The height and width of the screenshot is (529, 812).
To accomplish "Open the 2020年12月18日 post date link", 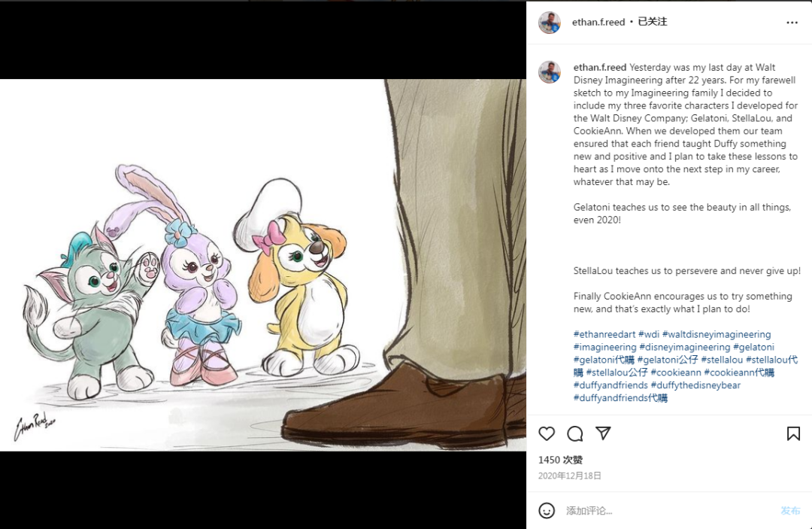I will (570, 476).
